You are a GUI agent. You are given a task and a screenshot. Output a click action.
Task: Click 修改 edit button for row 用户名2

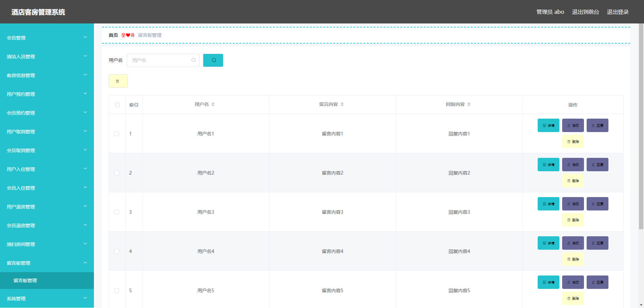(x=573, y=165)
